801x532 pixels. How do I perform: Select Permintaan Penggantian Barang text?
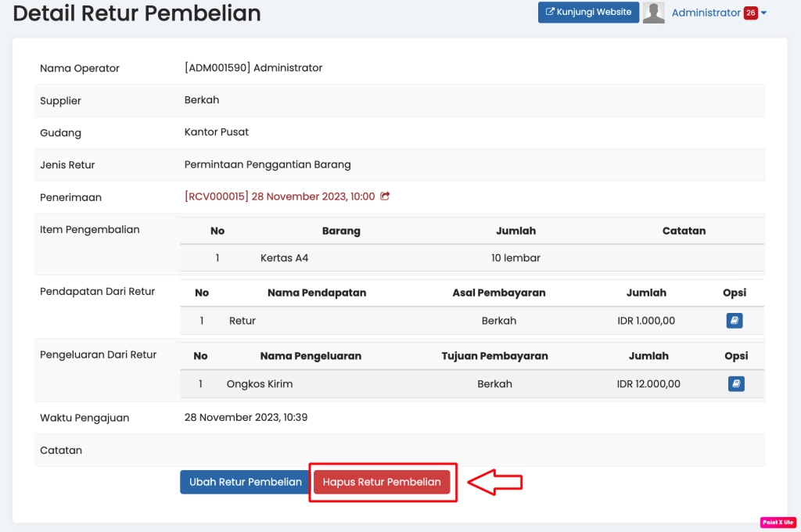pos(268,164)
